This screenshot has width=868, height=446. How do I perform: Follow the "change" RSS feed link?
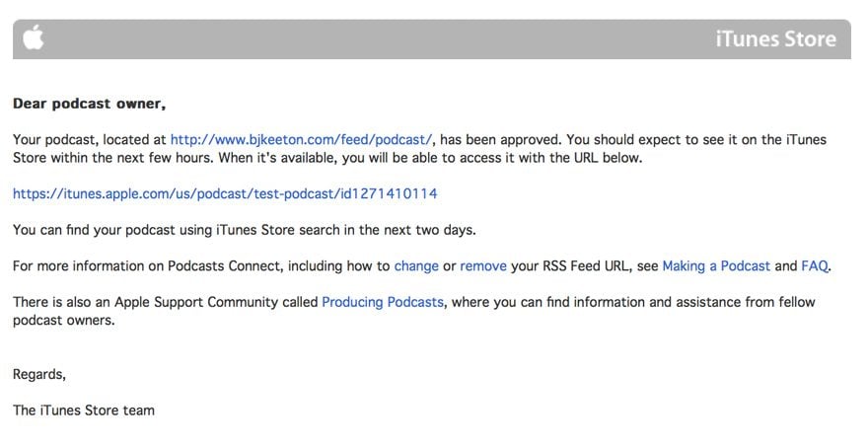click(x=416, y=265)
